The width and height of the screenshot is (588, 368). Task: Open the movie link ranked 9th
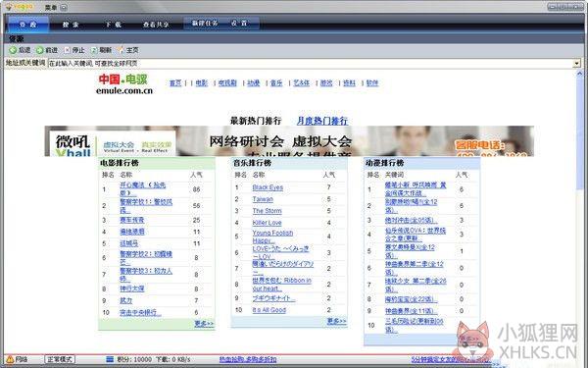point(126,300)
